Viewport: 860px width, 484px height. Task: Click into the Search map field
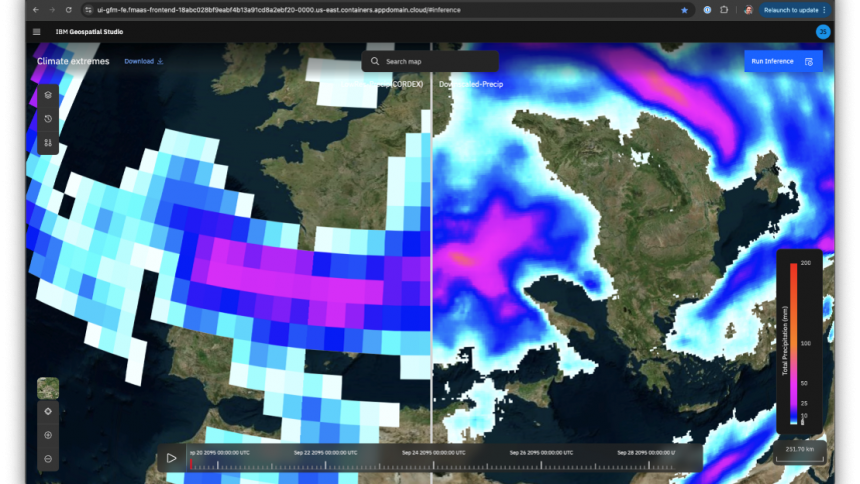point(430,61)
